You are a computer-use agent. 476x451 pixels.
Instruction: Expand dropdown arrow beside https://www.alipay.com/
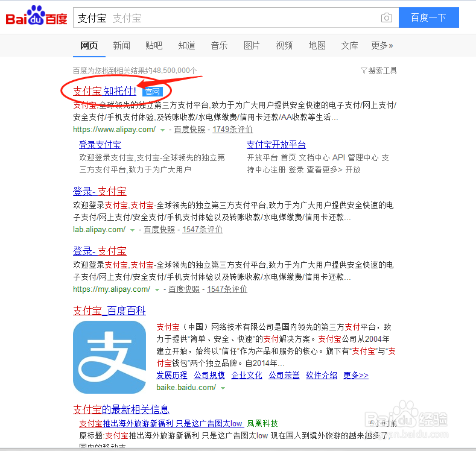(162, 130)
